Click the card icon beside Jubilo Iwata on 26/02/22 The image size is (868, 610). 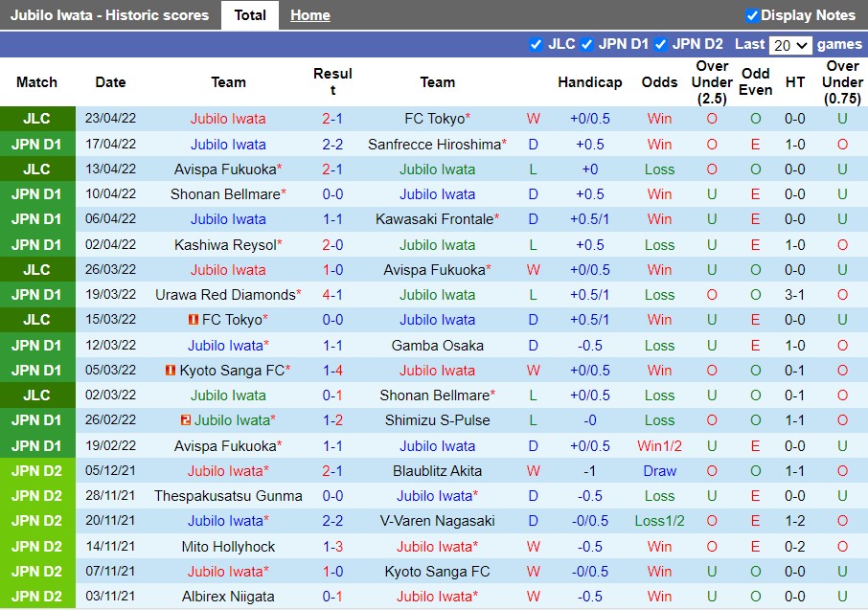pyautogui.click(x=186, y=420)
